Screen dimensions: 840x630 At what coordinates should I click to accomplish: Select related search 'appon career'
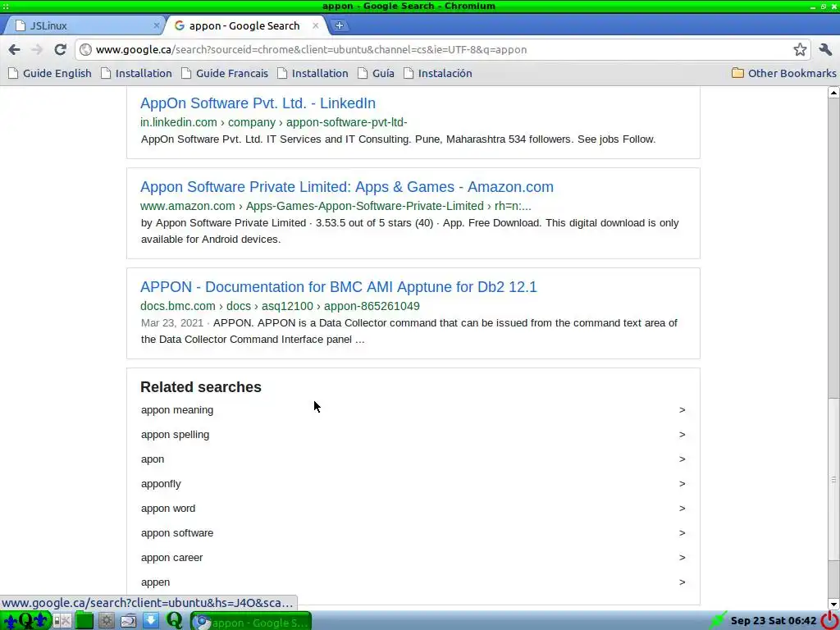tap(171, 558)
